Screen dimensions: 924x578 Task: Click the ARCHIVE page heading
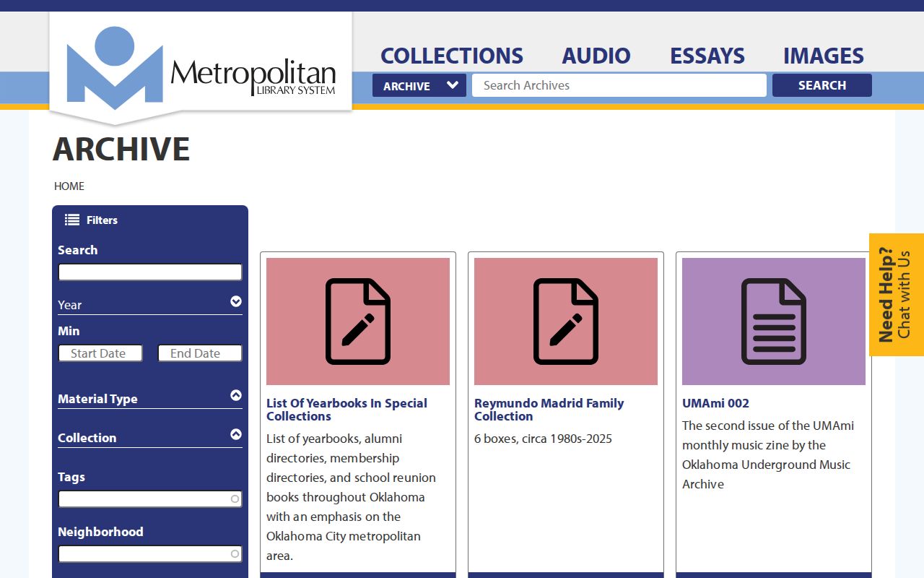(121, 149)
